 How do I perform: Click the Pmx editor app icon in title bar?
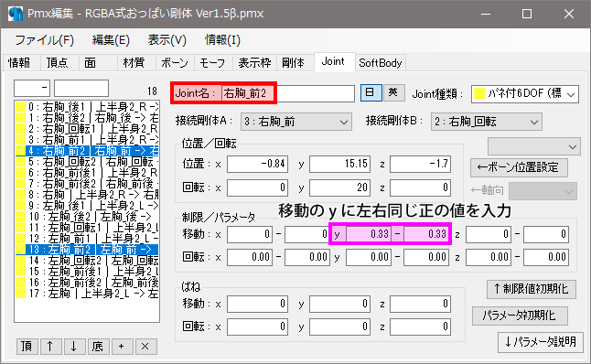point(15,14)
